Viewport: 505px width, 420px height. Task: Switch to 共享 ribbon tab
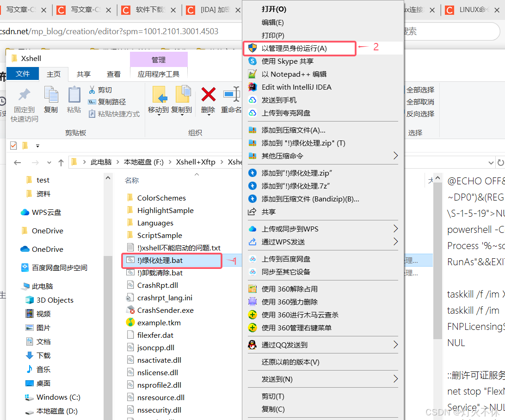click(x=83, y=74)
